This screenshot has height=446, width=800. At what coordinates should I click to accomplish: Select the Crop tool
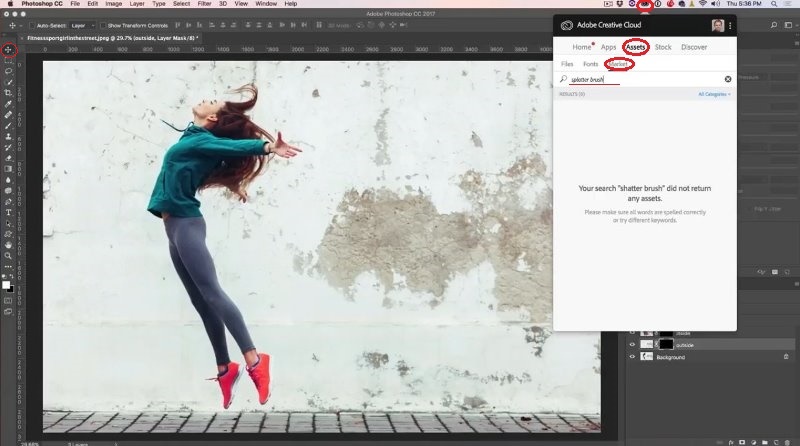8,93
